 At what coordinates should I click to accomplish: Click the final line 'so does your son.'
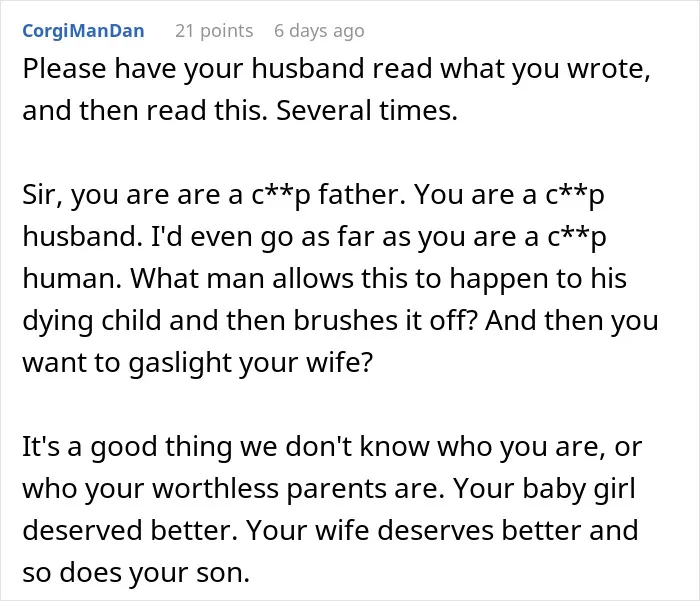pyautogui.click(x=136, y=573)
